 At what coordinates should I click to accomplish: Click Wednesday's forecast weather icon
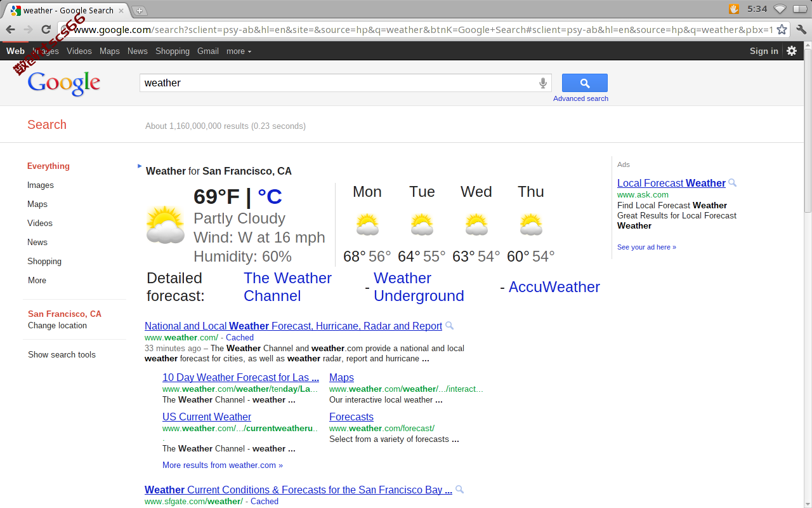[x=476, y=224]
